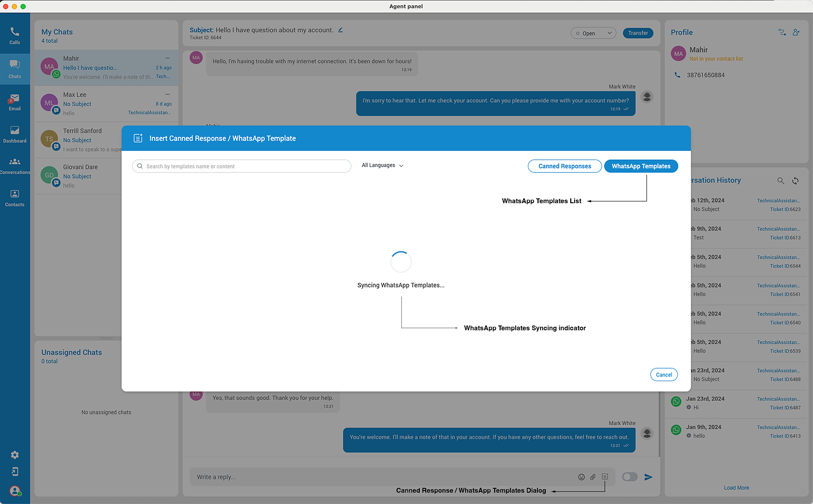Open the ticket status Open dropdown
This screenshot has height=504, width=813.
click(x=593, y=33)
